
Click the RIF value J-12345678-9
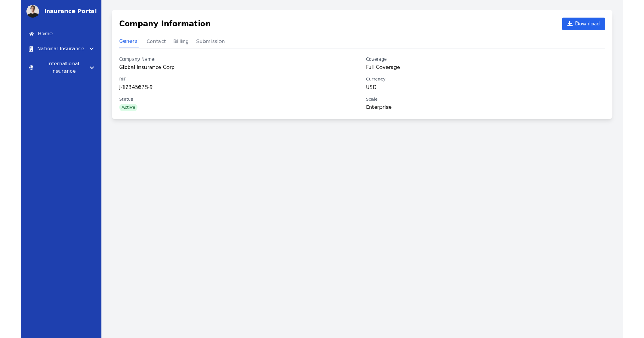(136, 87)
